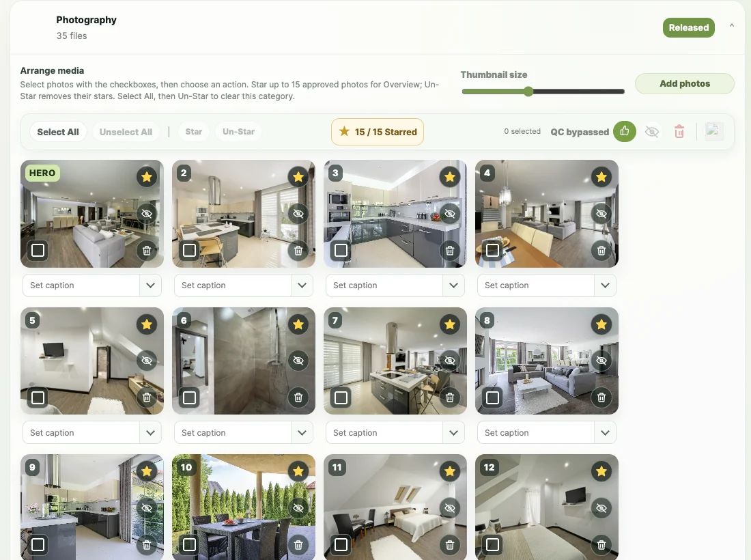Viewport: 751px width, 560px height.
Task: Toggle star on photo 7
Action: click(x=450, y=324)
